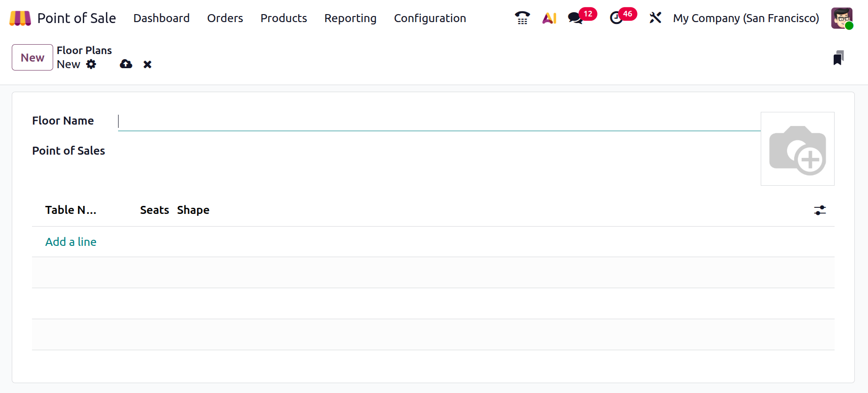The image size is (868, 393).
Task: Upload a floor image via camera placeholder
Action: pyautogui.click(x=797, y=149)
